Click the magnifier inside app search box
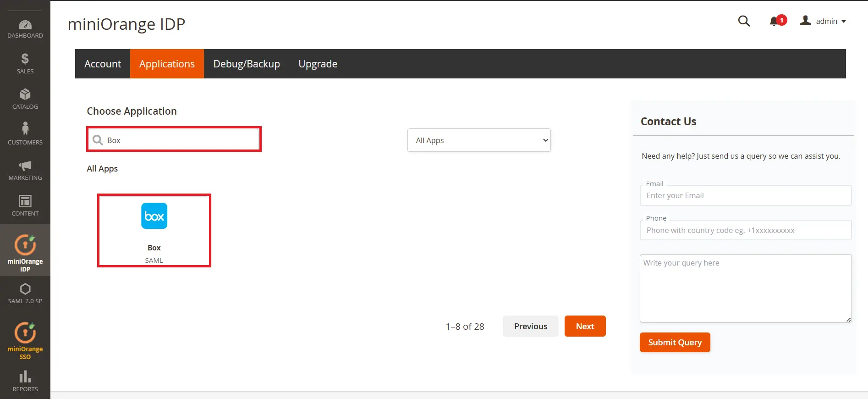 [x=98, y=140]
